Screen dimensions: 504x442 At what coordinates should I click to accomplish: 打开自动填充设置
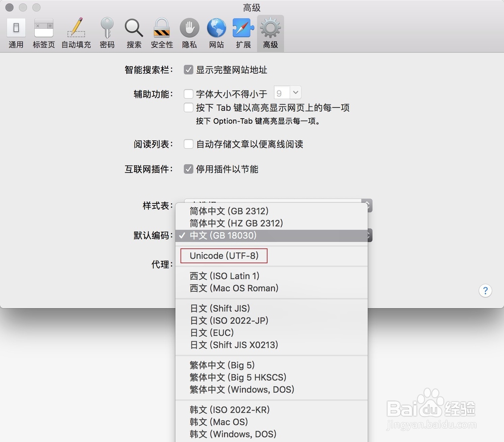click(76, 32)
